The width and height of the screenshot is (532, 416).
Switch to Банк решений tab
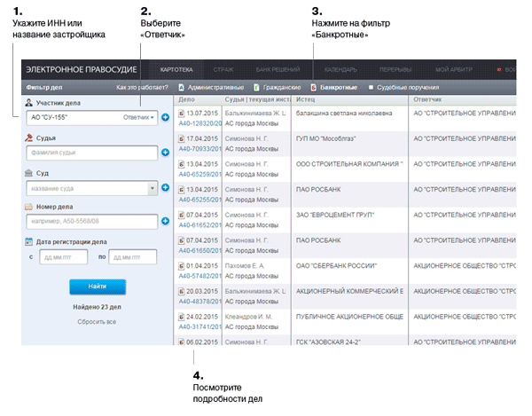pos(278,69)
